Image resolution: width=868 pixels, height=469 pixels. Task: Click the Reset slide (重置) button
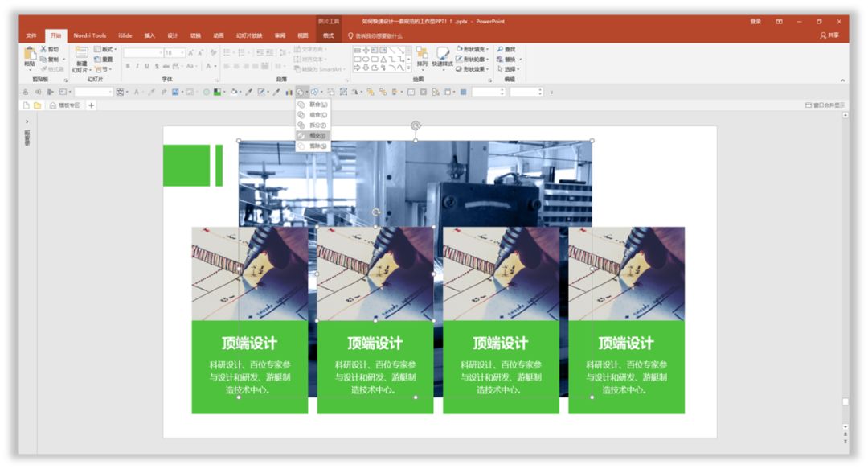pyautogui.click(x=104, y=59)
